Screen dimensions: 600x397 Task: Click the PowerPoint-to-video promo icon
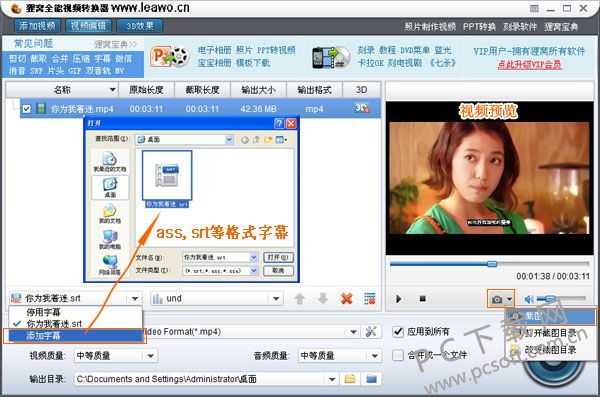tap(169, 57)
